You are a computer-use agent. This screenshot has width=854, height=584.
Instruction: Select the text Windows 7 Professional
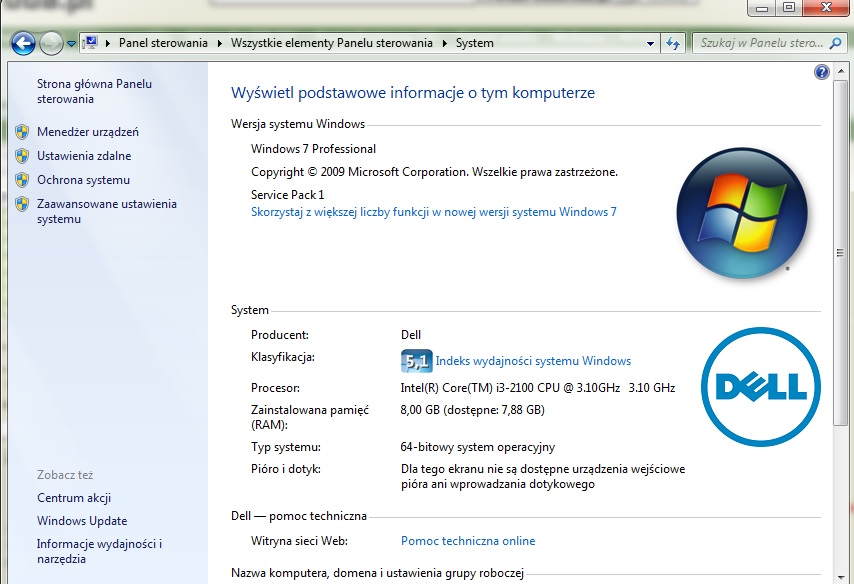(x=313, y=149)
